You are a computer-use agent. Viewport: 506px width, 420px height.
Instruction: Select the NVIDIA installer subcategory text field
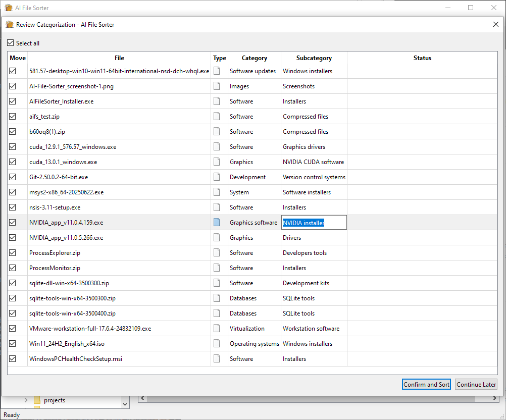tap(314, 222)
